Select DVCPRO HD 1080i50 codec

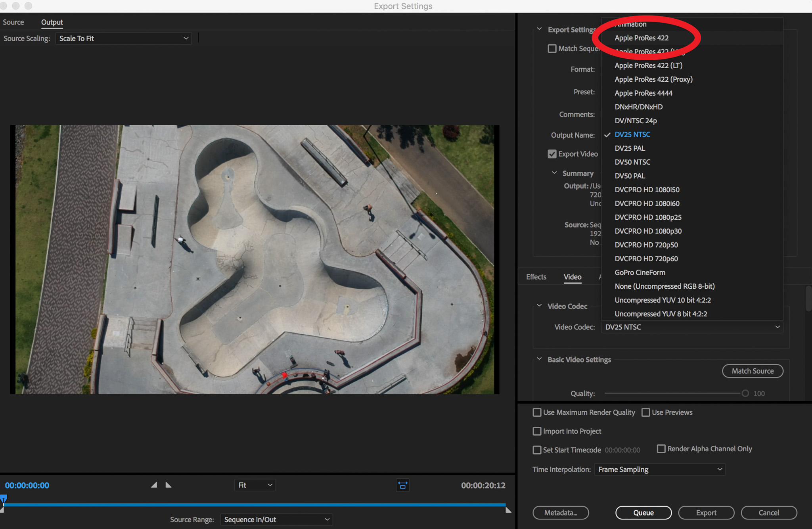692,190
